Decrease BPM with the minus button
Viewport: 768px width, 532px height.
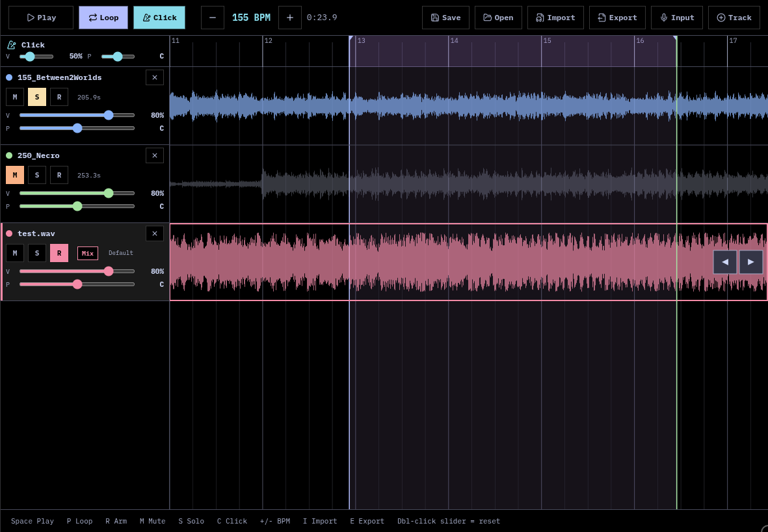click(213, 18)
